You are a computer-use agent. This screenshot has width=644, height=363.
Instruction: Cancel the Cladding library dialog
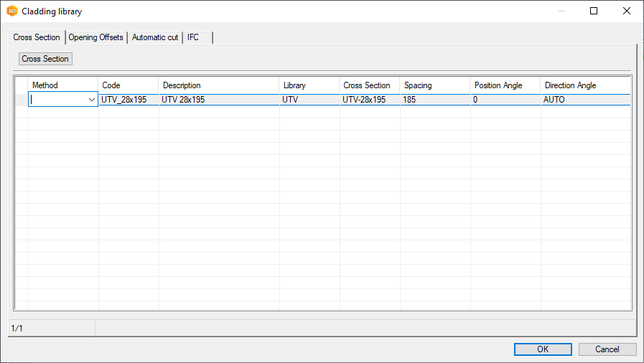pyautogui.click(x=607, y=349)
